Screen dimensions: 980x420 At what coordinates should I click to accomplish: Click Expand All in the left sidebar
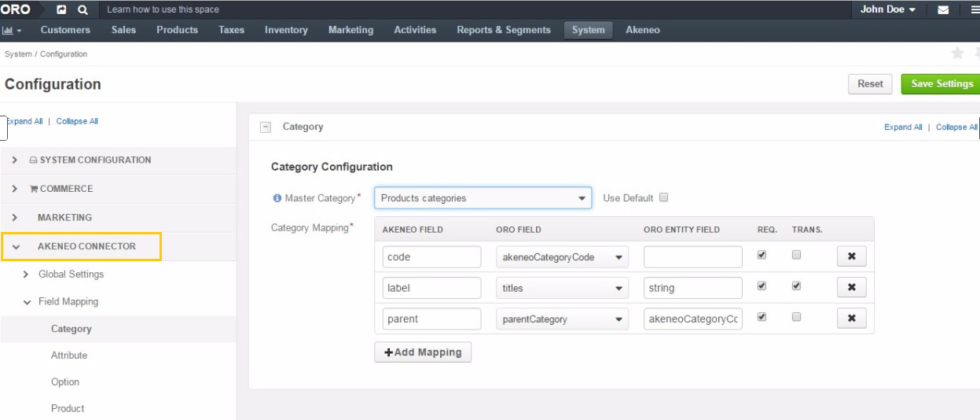(25, 121)
